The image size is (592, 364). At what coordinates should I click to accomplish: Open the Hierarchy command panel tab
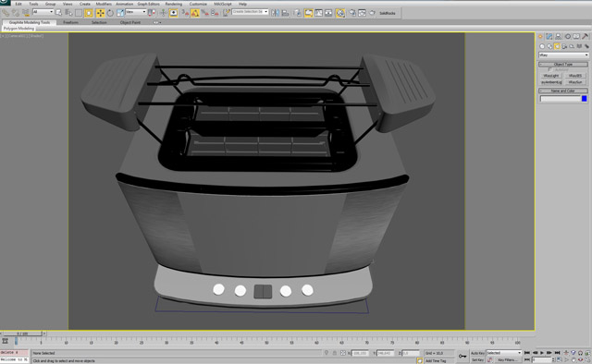[x=558, y=37]
